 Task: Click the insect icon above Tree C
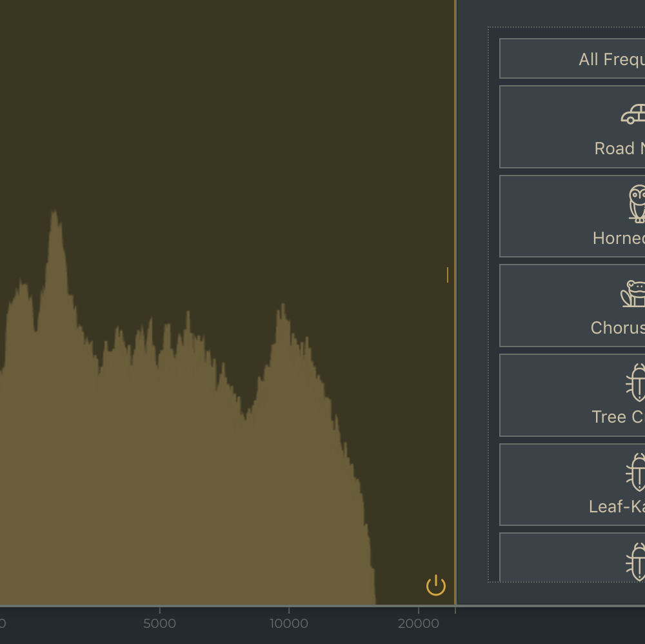tap(635, 382)
